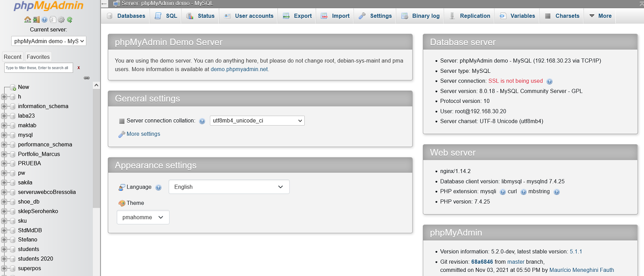Click help icon after mysqli extension

tap(503, 192)
